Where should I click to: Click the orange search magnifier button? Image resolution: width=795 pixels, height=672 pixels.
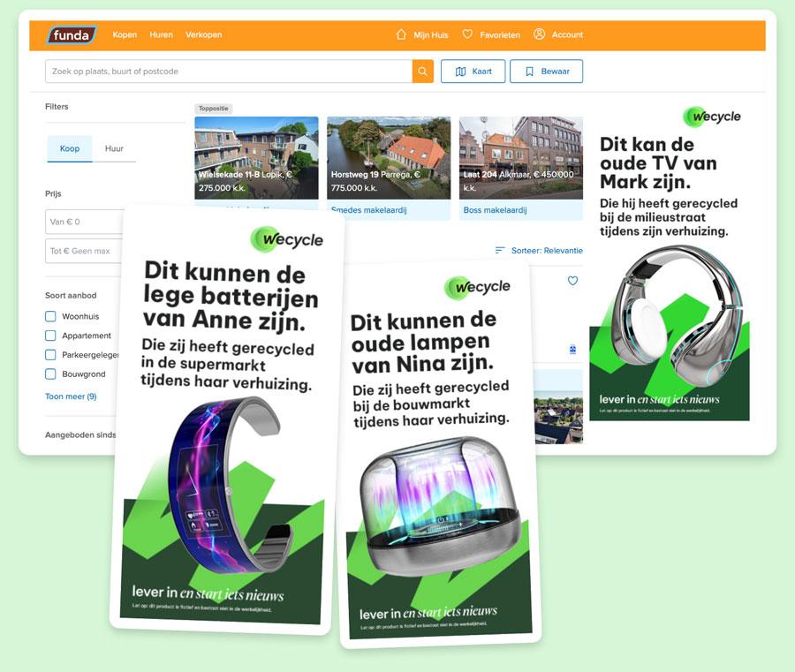coord(423,72)
